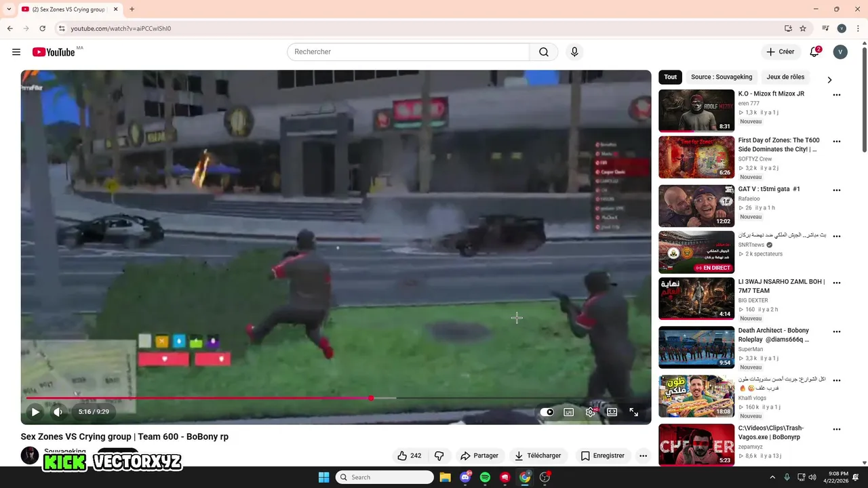Viewport: 868px width, 488px height.
Task: Open the EN DIRECT live stream thumbnail
Action: click(696, 252)
